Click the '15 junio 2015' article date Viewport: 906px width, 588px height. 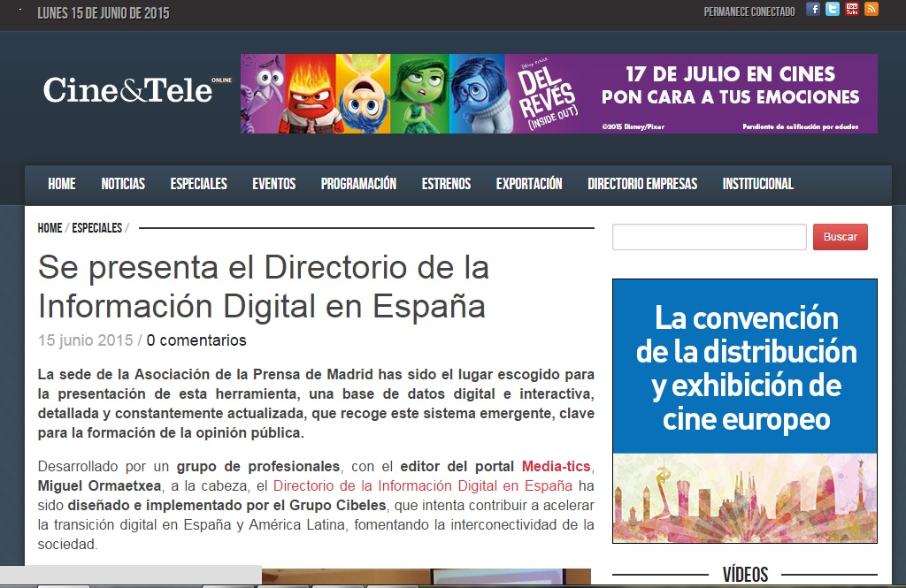(x=86, y=340)
